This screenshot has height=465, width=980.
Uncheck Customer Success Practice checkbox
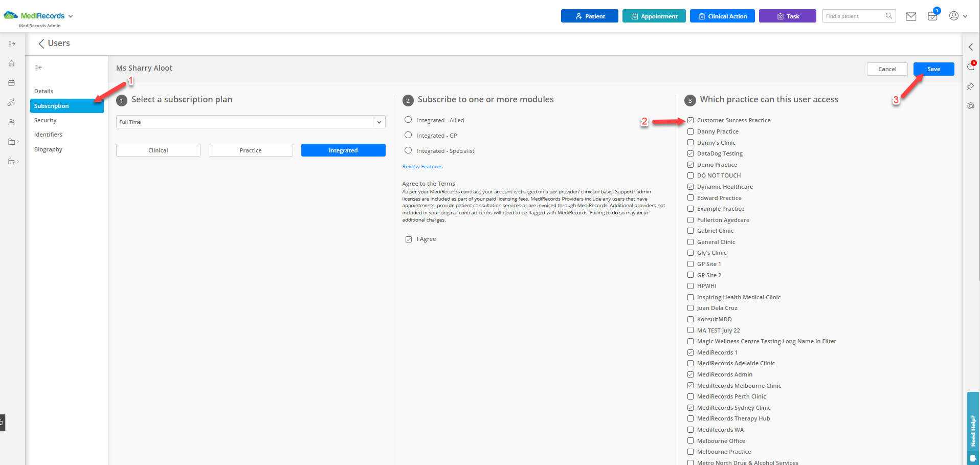coord(691,120)
